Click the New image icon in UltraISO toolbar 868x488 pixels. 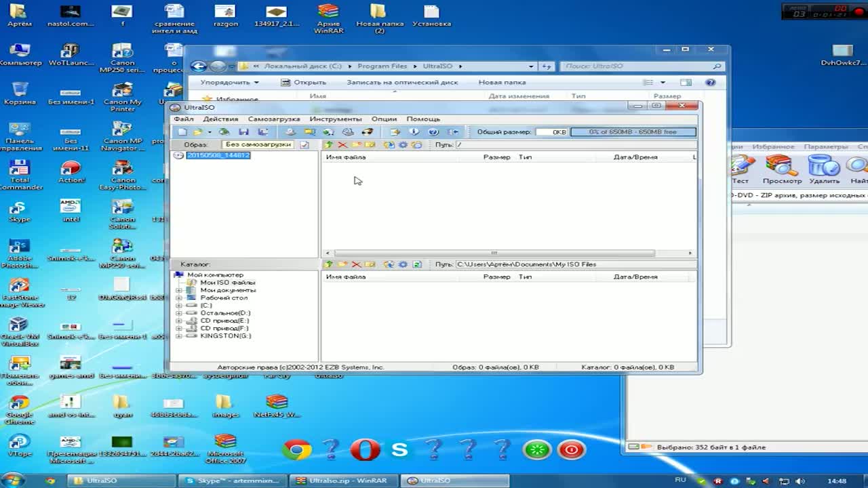coord(182,132)
